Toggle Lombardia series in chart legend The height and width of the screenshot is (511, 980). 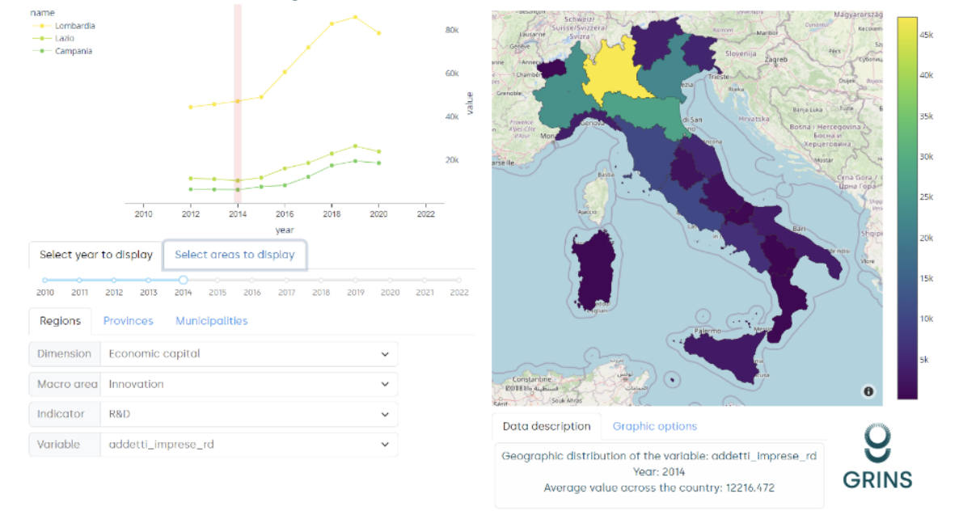(x=74, y=26)
